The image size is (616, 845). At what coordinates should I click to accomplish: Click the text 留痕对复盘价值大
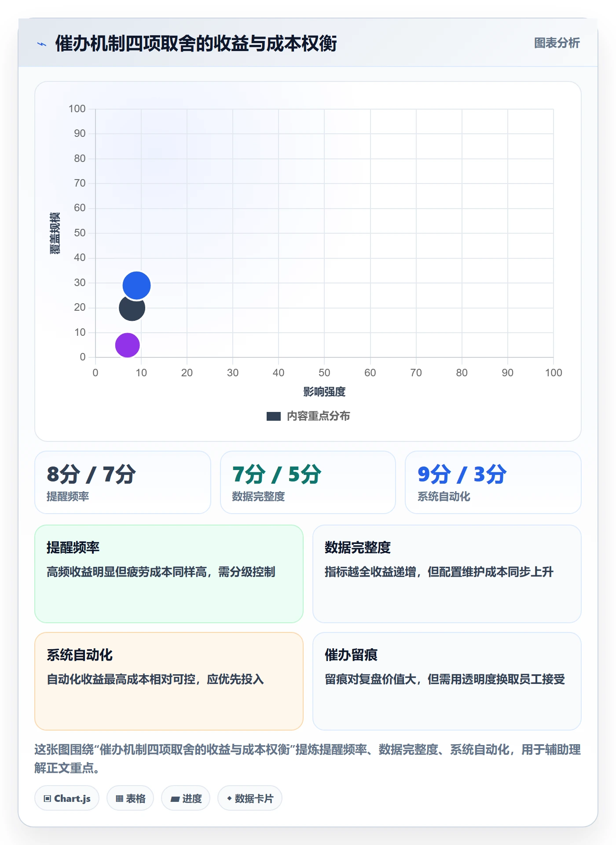coord(370,679)
